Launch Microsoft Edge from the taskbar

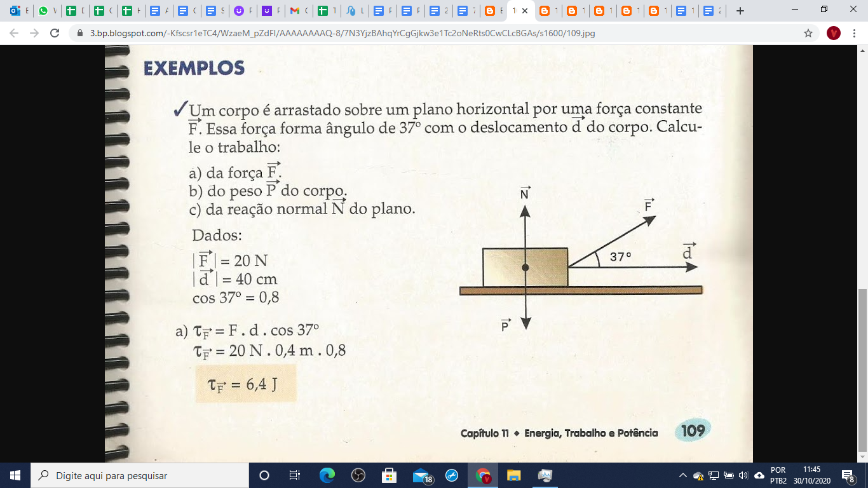click(x=327, y=475)
